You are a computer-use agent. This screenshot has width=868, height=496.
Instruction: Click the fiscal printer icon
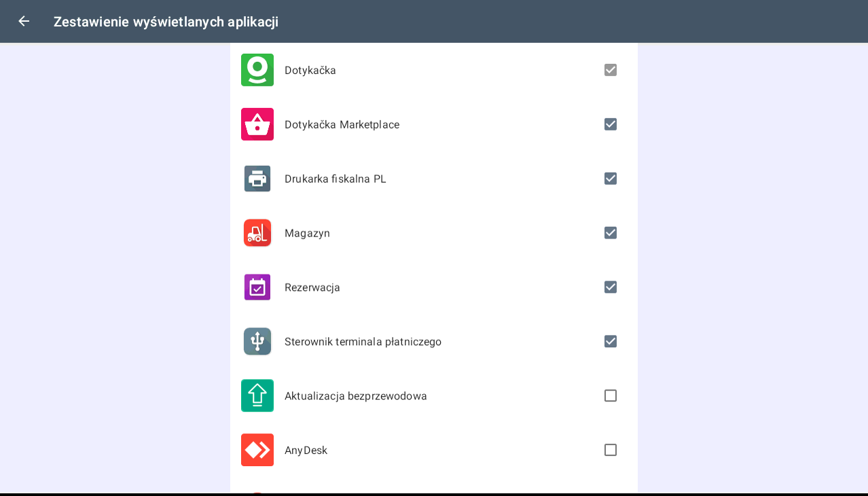click(257, 179)
